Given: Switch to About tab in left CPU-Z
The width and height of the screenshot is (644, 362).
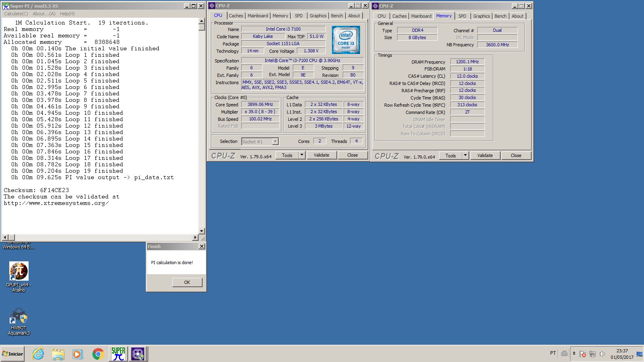Looking at the screenshot, I should pos(354,16).
